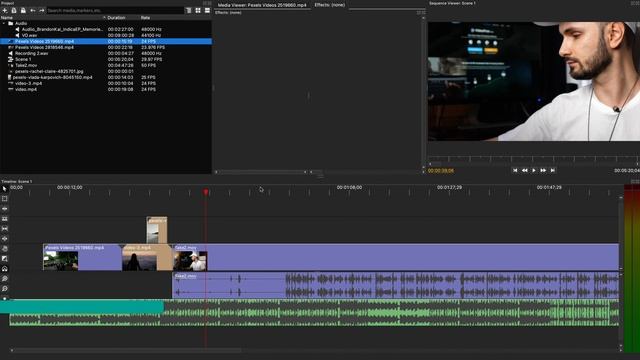Click the timeline ruler at 00:01:08;00
This screenshot has height=360, width=640.
(349, 188)
